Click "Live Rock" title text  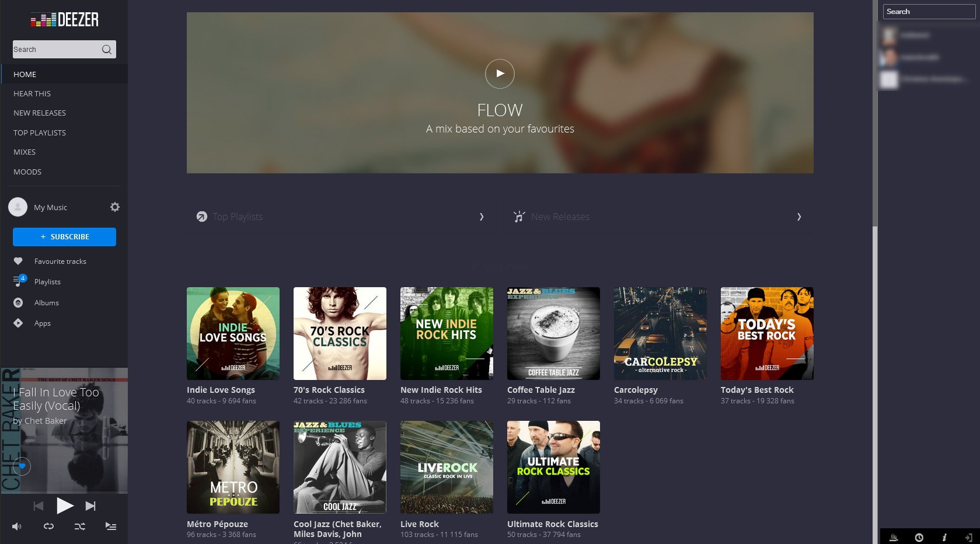420,524
